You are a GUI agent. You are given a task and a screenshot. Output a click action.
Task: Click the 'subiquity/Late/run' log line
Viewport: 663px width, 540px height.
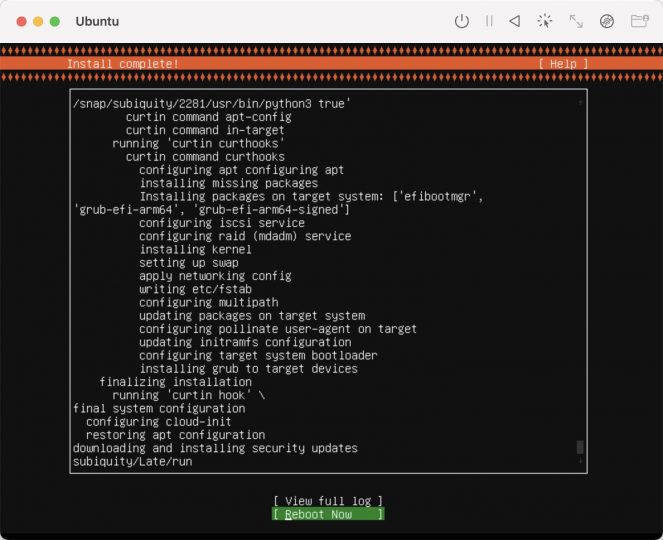(132, 461)
